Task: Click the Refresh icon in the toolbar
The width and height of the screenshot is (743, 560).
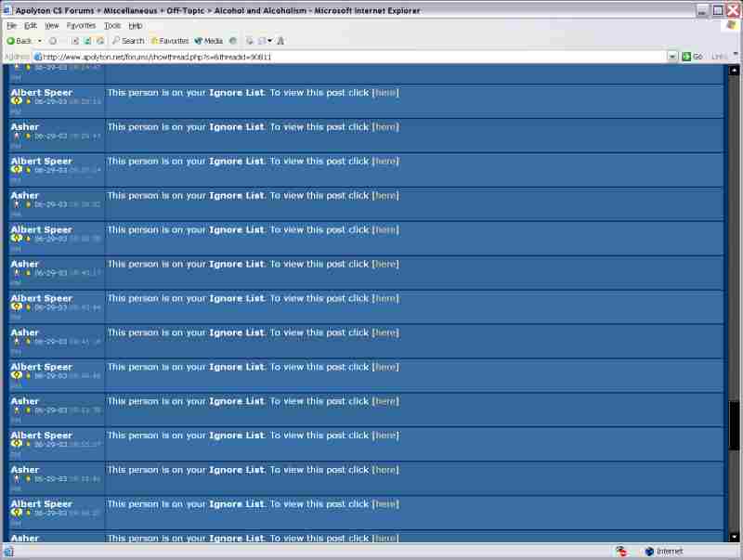Action: (87, 41)
